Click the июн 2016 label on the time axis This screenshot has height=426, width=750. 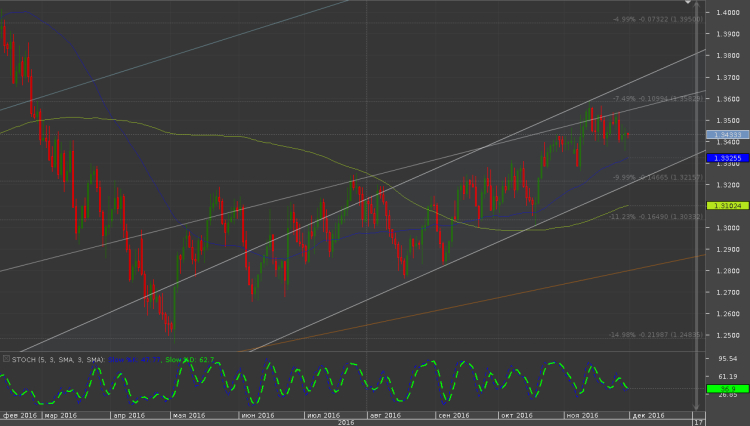click(258, 415)
